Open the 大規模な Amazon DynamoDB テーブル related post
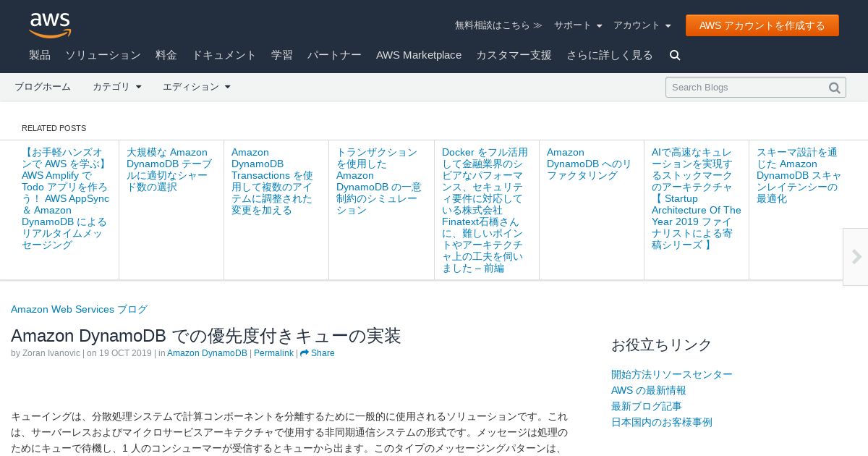 169,169
